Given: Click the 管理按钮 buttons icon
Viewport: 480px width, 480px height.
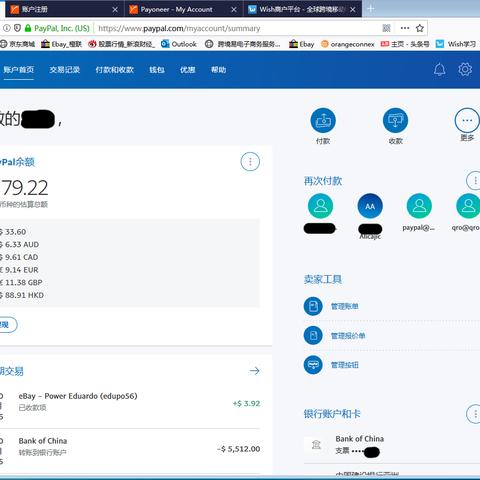Looking at the screenshot, I should pyautogui.click(x=313, y=365).
